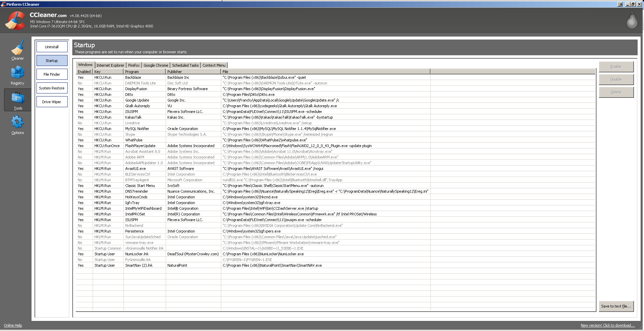Open the Options gear section
Screen dimensions: 644x331
point(17,125)
